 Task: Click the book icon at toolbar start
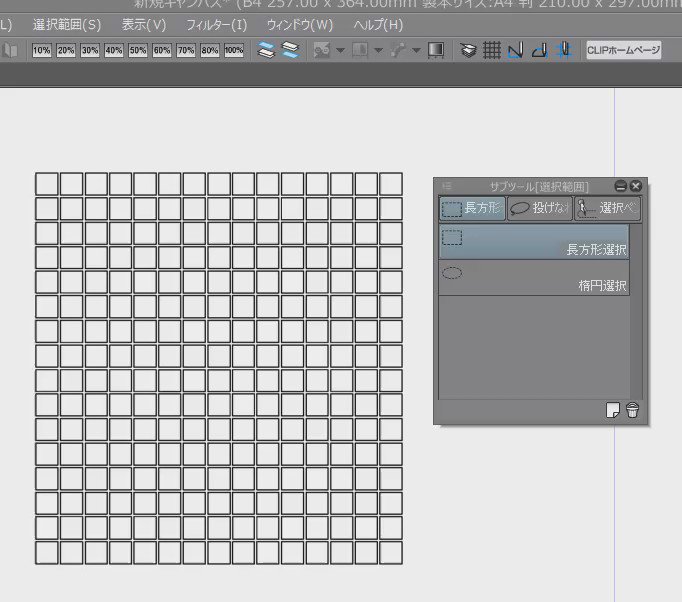click(x=10, y=50)
